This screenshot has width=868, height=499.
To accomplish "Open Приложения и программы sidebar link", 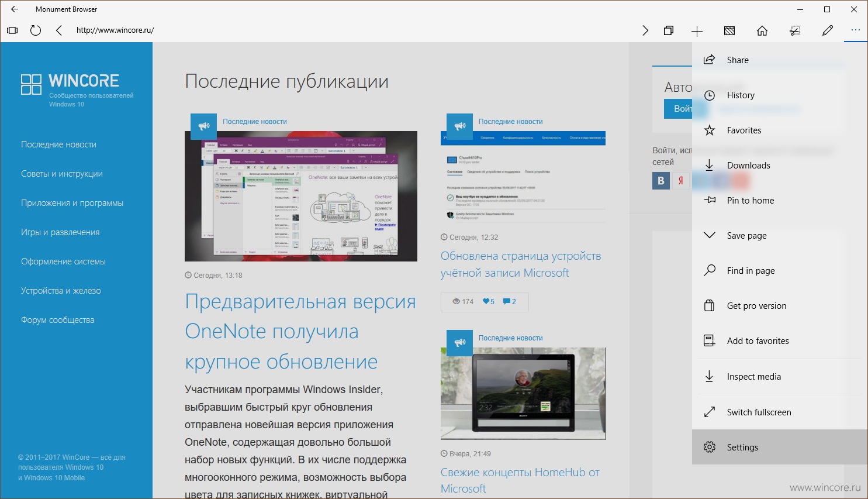I will 72,203.
